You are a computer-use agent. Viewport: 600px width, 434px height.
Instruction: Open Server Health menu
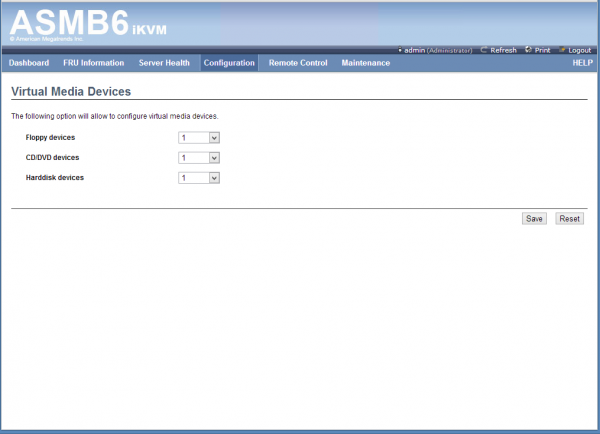click(164, 63)
